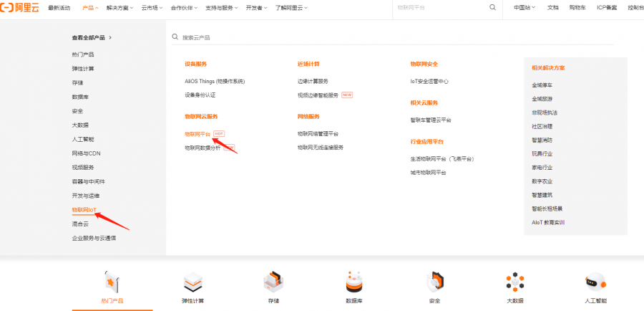
Task: Select the 人工智能 robot icon
Action: (595, 282)
